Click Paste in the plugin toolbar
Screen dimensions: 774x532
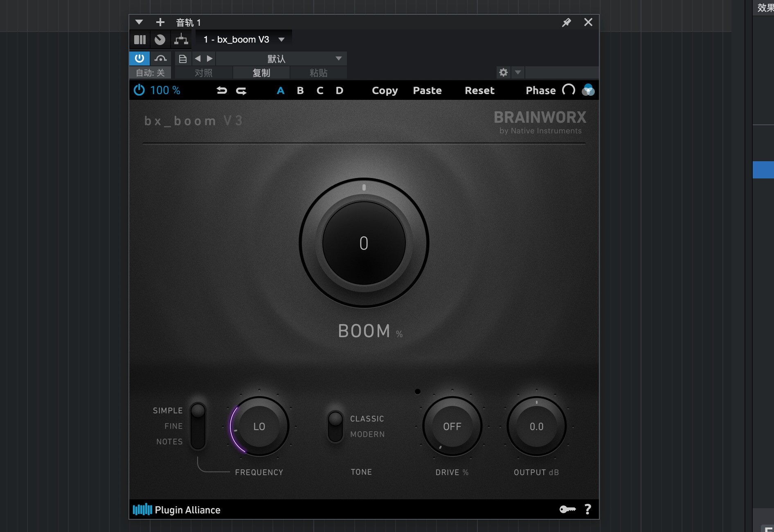coord(427,90)
